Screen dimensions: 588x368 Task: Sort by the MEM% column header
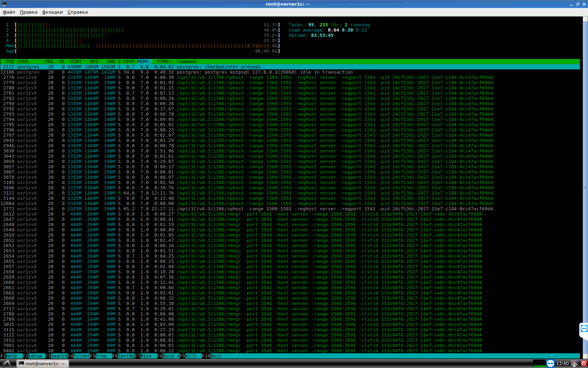pyautogui.click(x=143, y=62)
